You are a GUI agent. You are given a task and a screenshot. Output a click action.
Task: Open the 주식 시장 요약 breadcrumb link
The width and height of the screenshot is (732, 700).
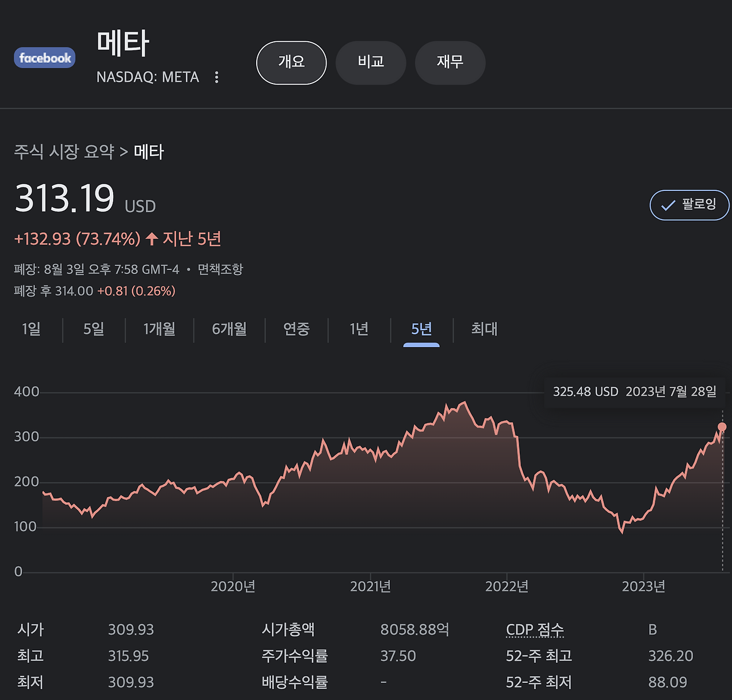click(x=64, y=152)
